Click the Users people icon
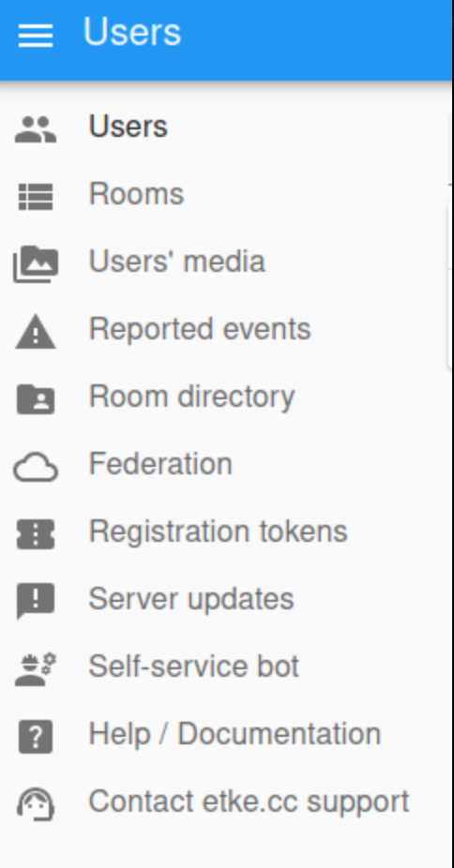 [x=36, y=129]
